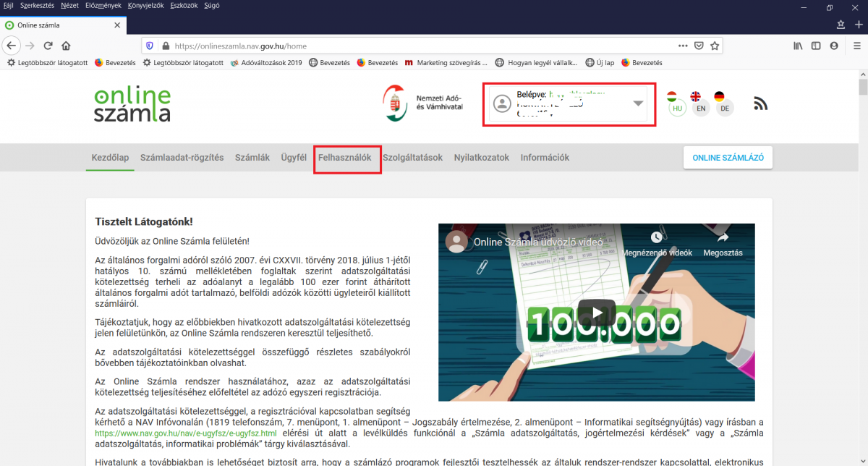Screen dimensions: 868x466
Task: Open Új lap bookmark
Action: click(x=600, y=63)
